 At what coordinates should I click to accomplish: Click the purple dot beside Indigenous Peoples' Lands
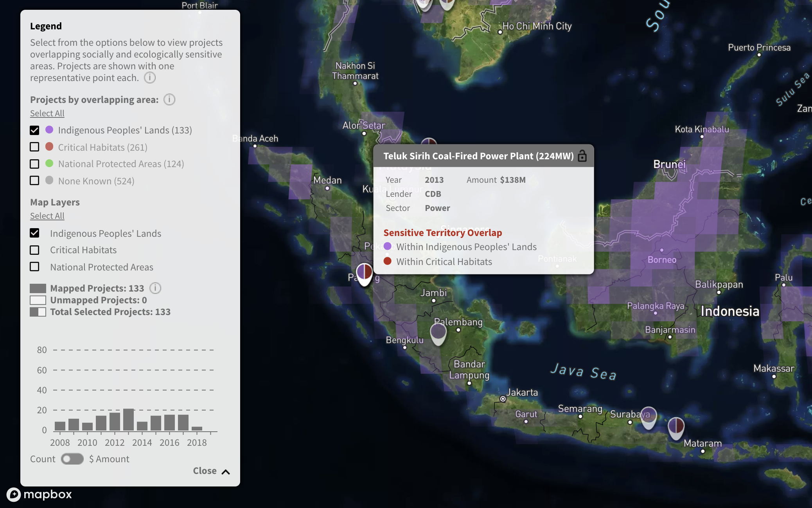49,130
